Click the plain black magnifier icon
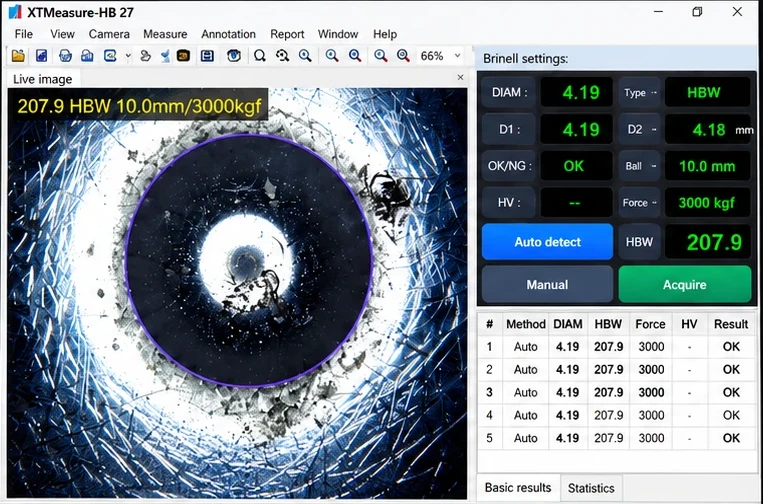The width and height of the screenshot is (763, 504). [260, 56]
